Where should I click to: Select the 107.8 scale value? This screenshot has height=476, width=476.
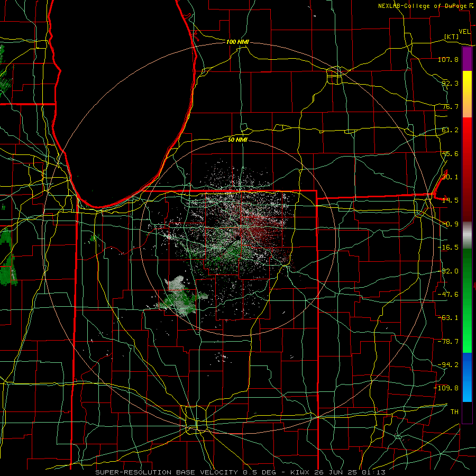click(x=448, y=59)
